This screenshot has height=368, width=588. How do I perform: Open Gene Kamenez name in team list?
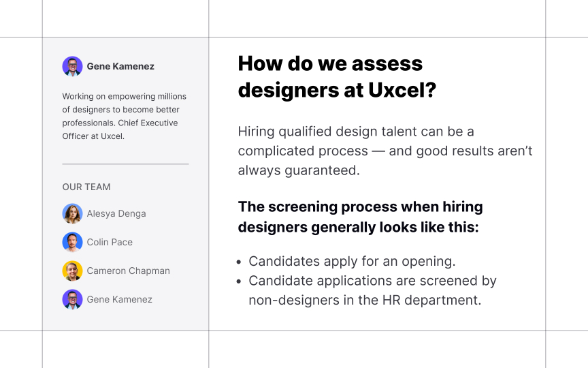click(119, 299)
